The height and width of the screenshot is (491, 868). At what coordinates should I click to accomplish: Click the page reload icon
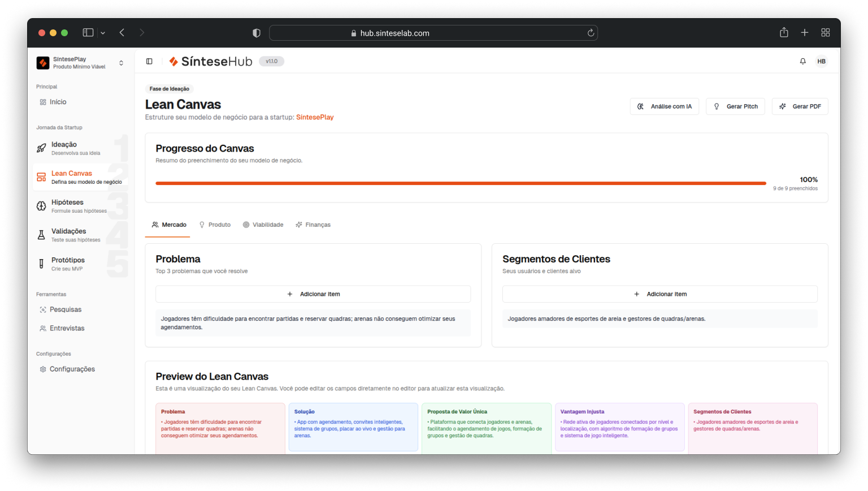point(591,33)
